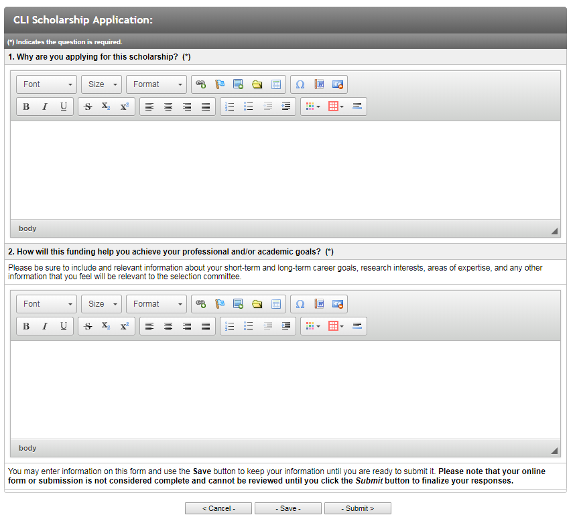Open table dropdown in second editor

click(336, 326)
